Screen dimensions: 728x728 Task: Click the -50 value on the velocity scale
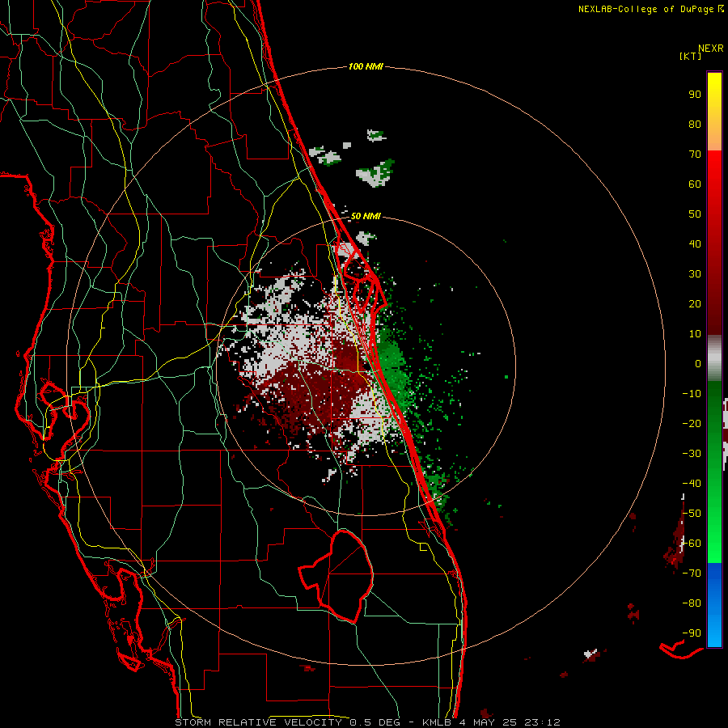pyautogui.click(x=692, y=514)
